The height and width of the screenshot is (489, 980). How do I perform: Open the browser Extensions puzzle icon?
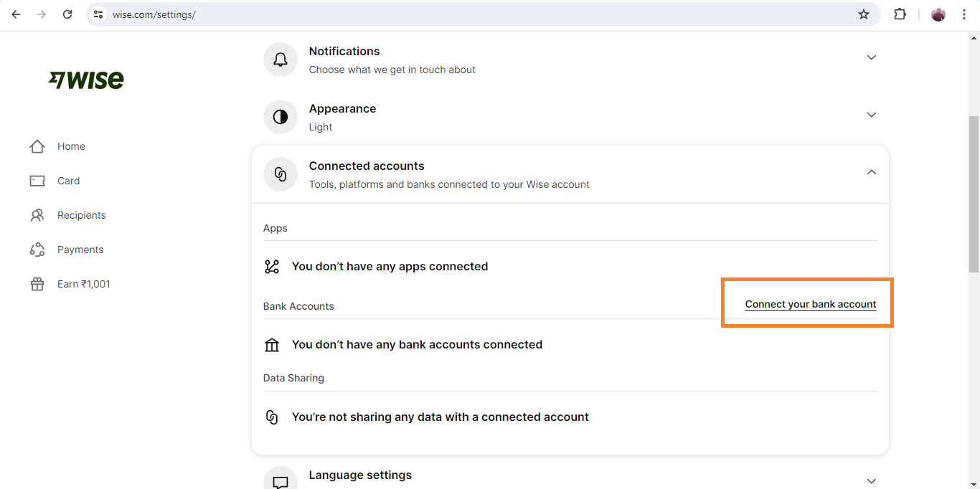pyautogui.click(x=900, y=14)
